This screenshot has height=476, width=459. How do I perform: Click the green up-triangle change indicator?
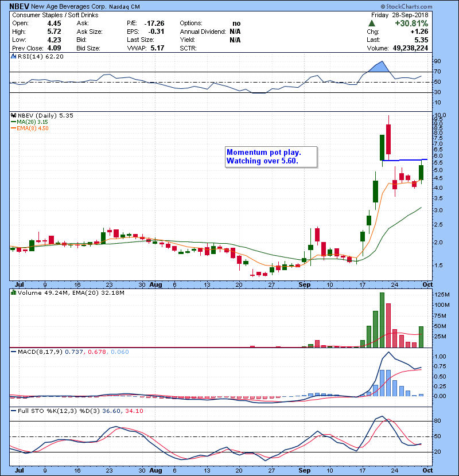(371, 23)
